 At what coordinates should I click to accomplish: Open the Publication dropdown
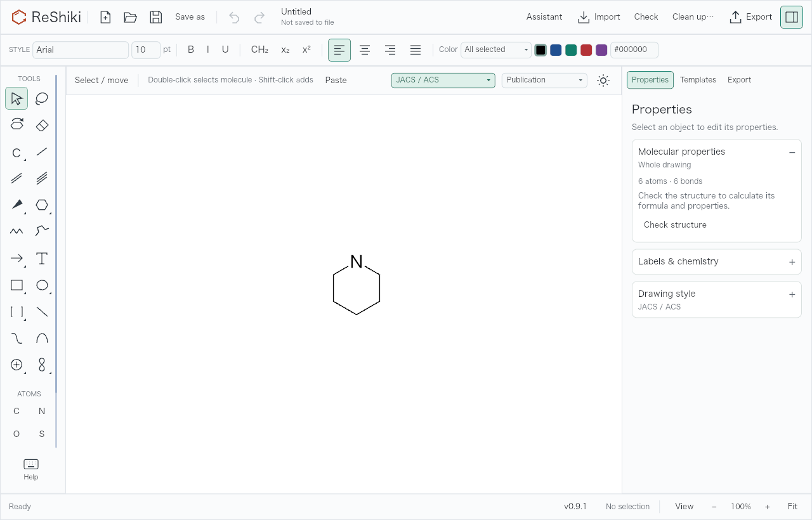click(x=544, y=81)
